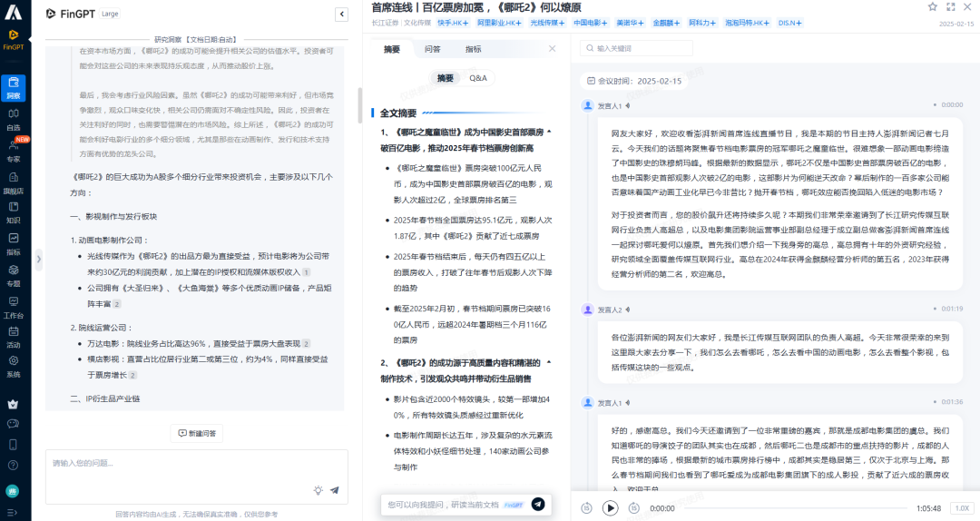
Task: Play audio for 发言人2 segment
Action: coord(628,310)
